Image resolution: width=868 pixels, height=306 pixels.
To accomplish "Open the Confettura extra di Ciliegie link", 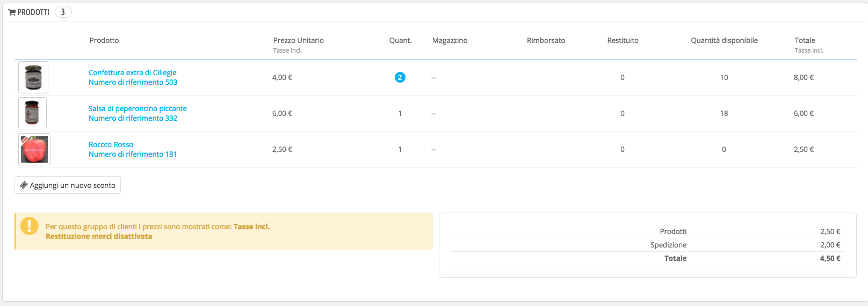I will click(x=132, y=72).
